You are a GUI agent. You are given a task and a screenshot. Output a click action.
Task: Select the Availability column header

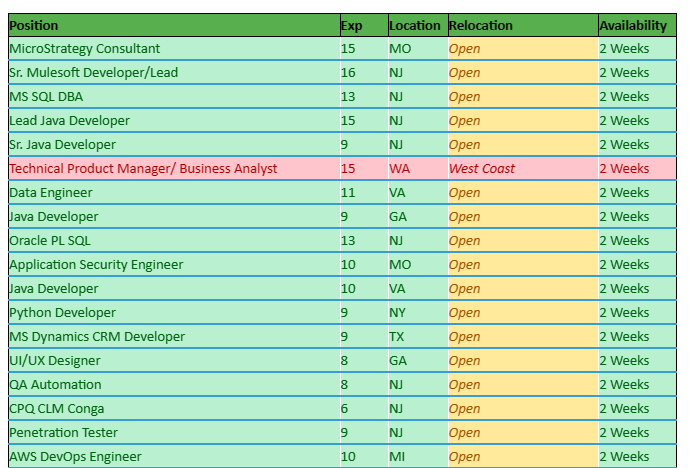pyautogui.click(x=637, y=25)
